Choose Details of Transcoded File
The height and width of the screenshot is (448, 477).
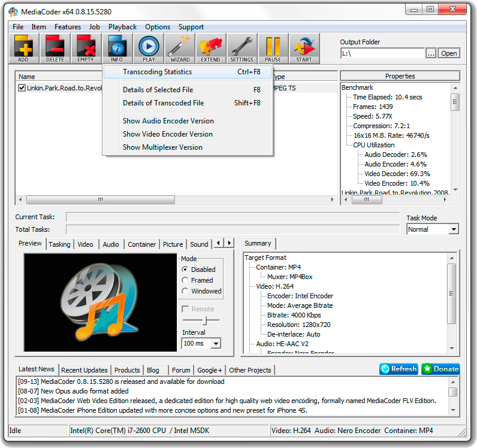click(x=188, y=103)
